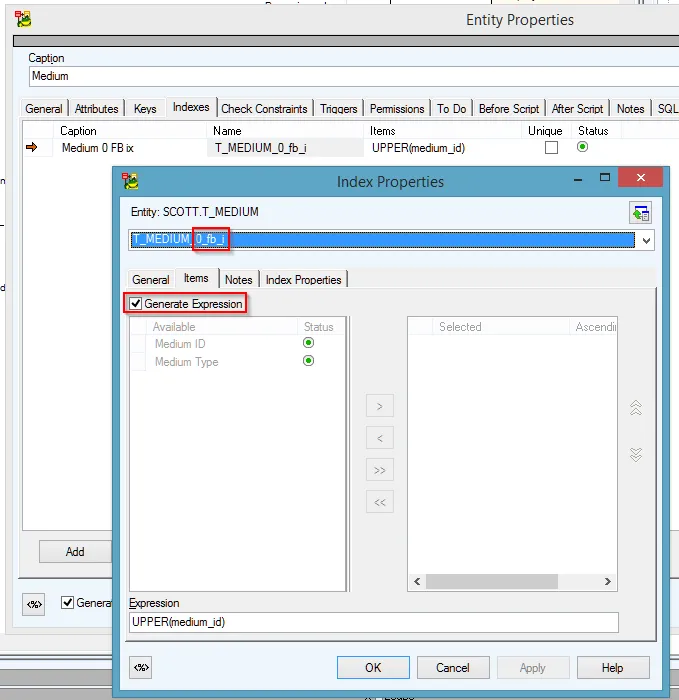Viewport: 679px width, 700px height.
Task: Select Medium ID in Available list
Action: tap(180, 344)
